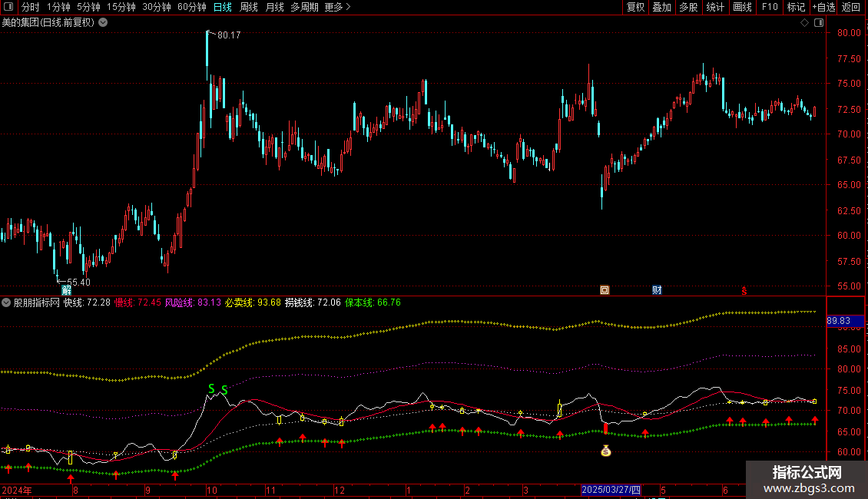The image size is (868, 499).
Task: Click the month 12 time axis label
Action: coord(340,490)
